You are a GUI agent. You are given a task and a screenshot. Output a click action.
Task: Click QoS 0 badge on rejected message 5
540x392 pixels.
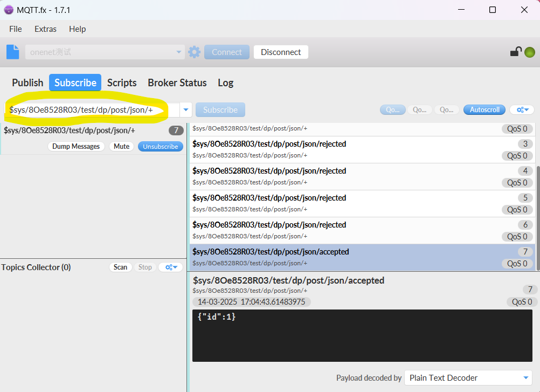coord(517,210)
